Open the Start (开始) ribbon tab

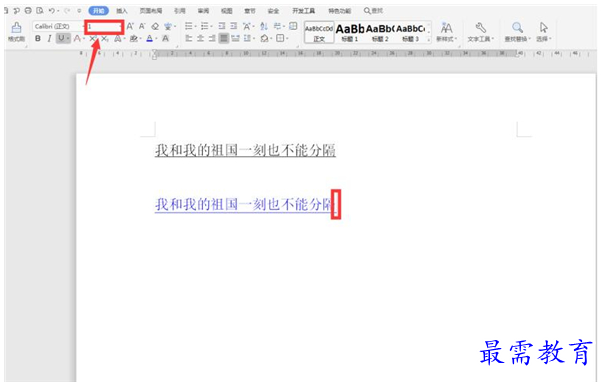tap(99, 11)
